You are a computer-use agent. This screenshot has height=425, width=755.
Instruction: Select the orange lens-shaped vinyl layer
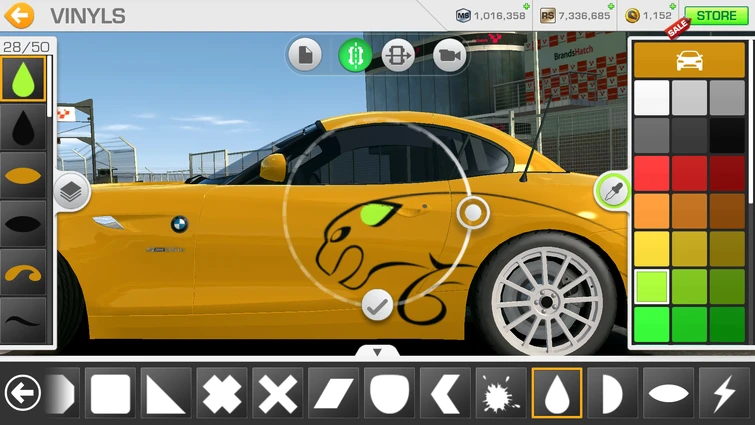(23, 176)
